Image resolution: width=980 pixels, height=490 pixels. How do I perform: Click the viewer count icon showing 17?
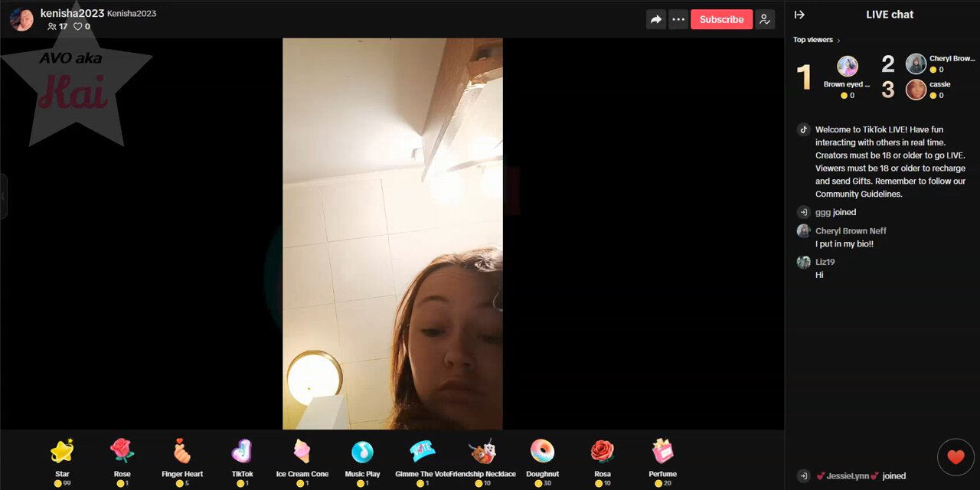pyautogui.click(x=52, y=26)
